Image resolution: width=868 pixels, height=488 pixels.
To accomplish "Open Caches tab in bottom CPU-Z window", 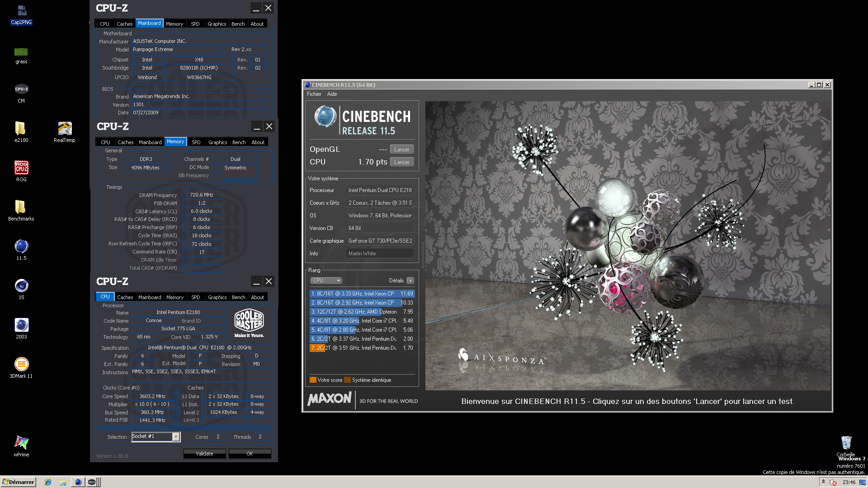I will point(125,297).
